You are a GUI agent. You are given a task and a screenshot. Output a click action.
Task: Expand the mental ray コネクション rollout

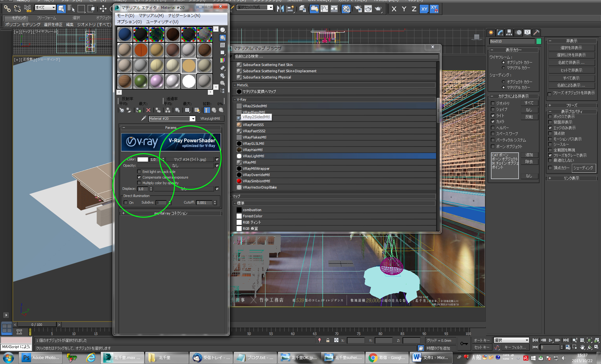point(171,213)
